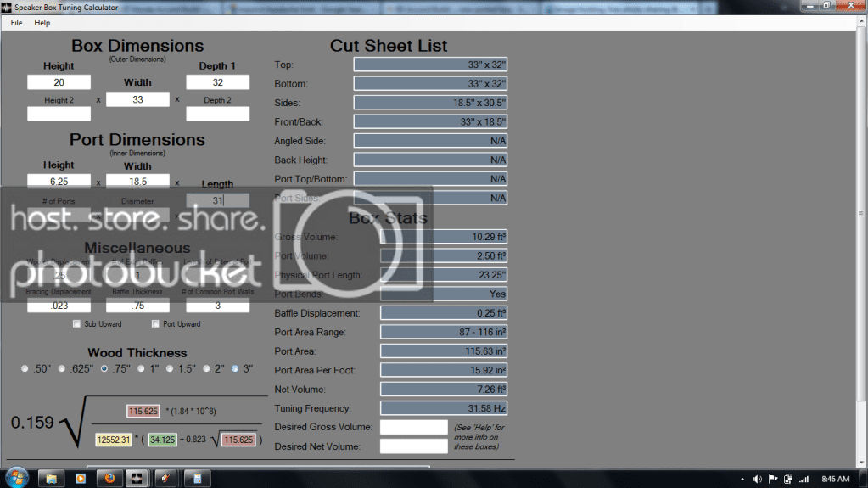Image resolution: width=868 pixels, height=488 pixels.
Task: Click the application icon in title bar
Action: 7,7
